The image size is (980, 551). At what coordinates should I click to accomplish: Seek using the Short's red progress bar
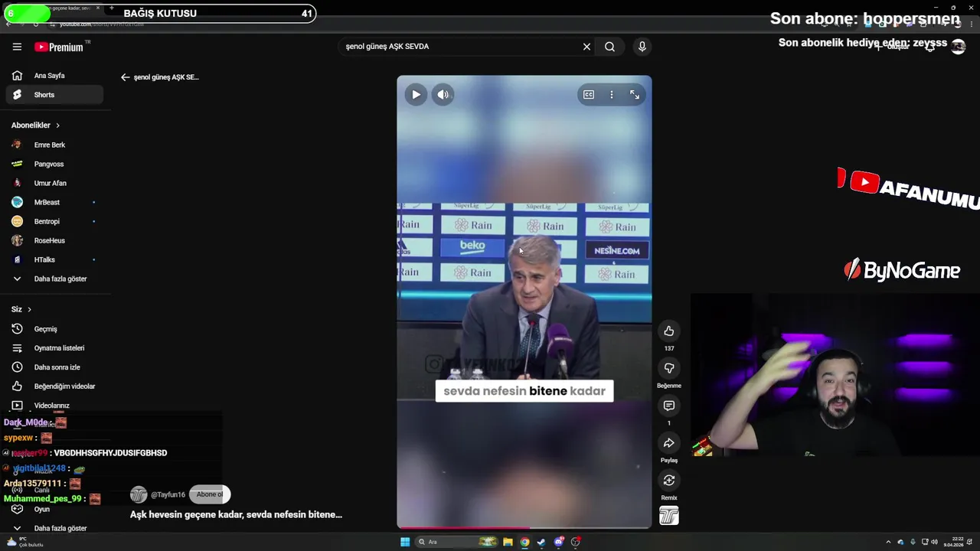(x=524, y=527)
